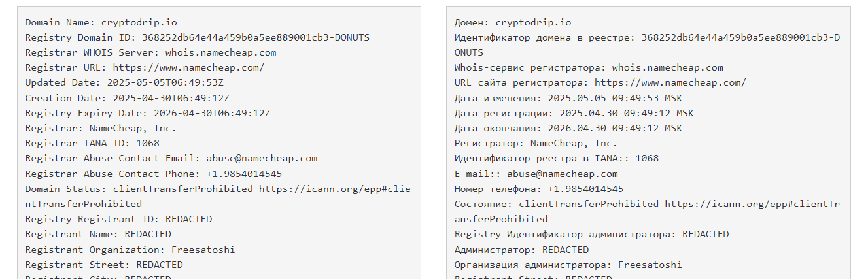Click abuse@namecheap.com after "Registrar Abuse Contact Email"

coord(262,158)
